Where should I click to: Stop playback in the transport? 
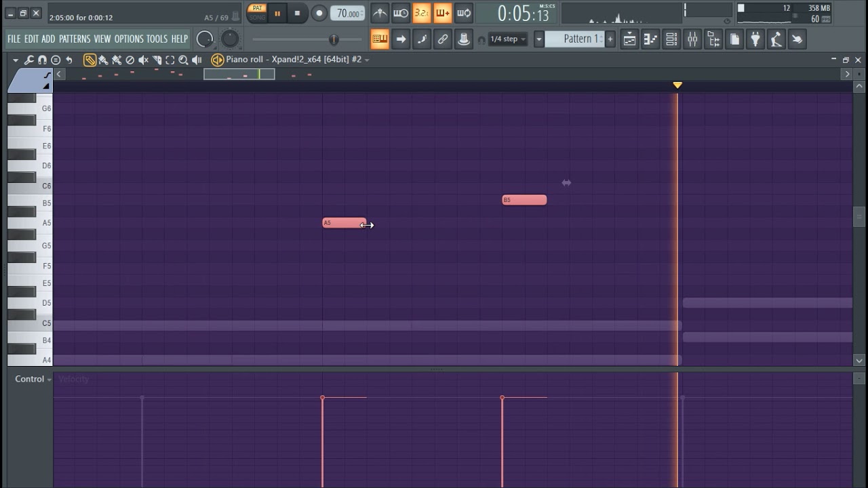(x=297, y=13)
